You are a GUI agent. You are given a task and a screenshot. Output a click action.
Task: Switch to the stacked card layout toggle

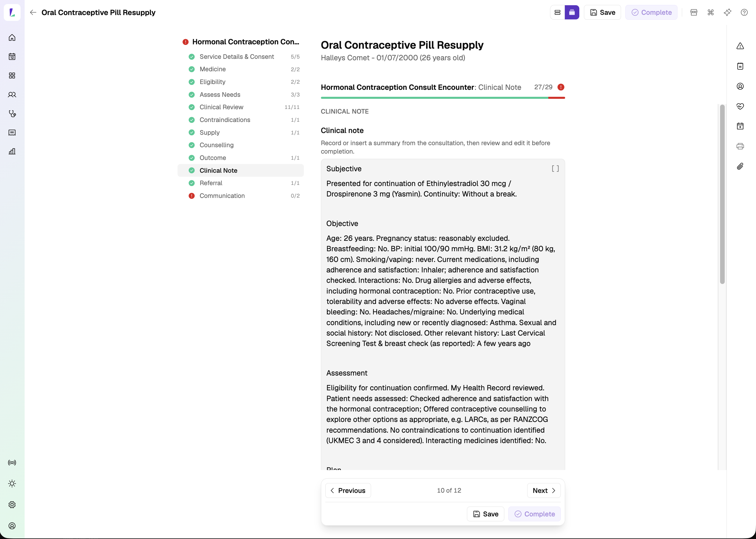click(572, 12)
